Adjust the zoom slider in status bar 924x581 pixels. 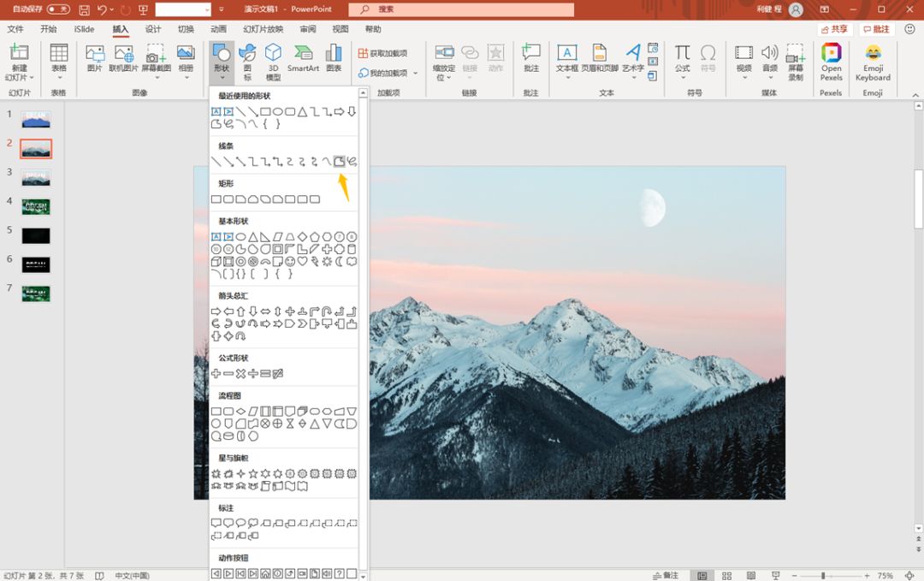tap(823, 576)
